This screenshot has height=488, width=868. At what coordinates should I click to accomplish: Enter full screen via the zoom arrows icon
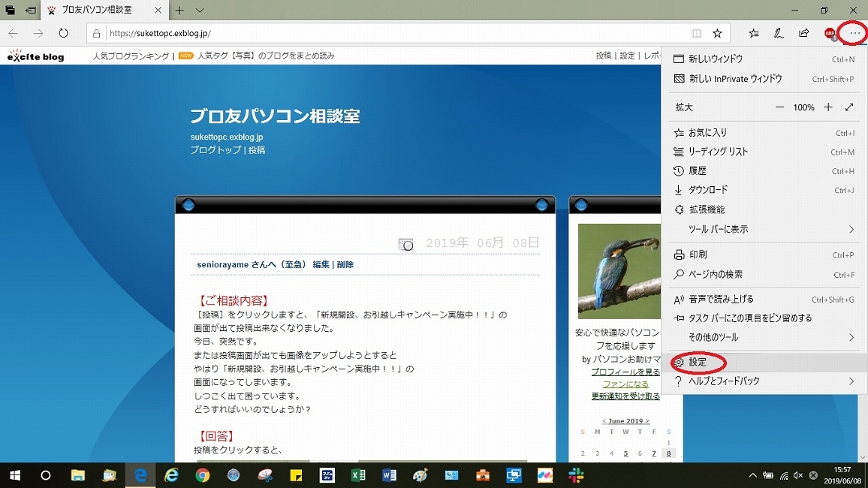pos(849,107)
